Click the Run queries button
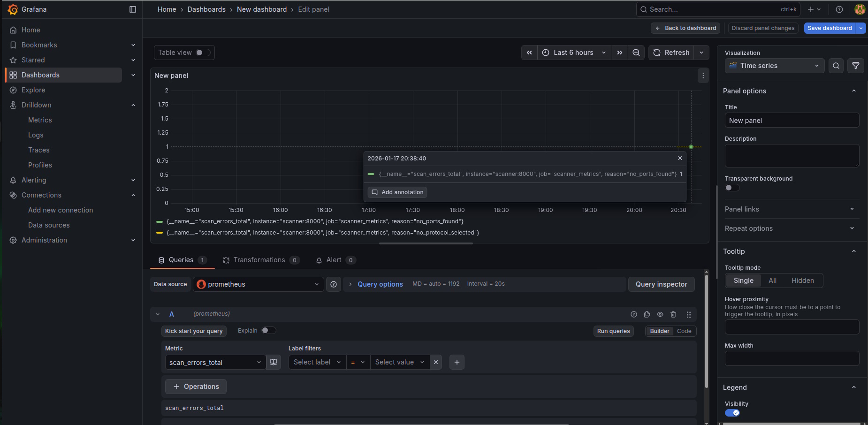 click(x=613, y=331)
